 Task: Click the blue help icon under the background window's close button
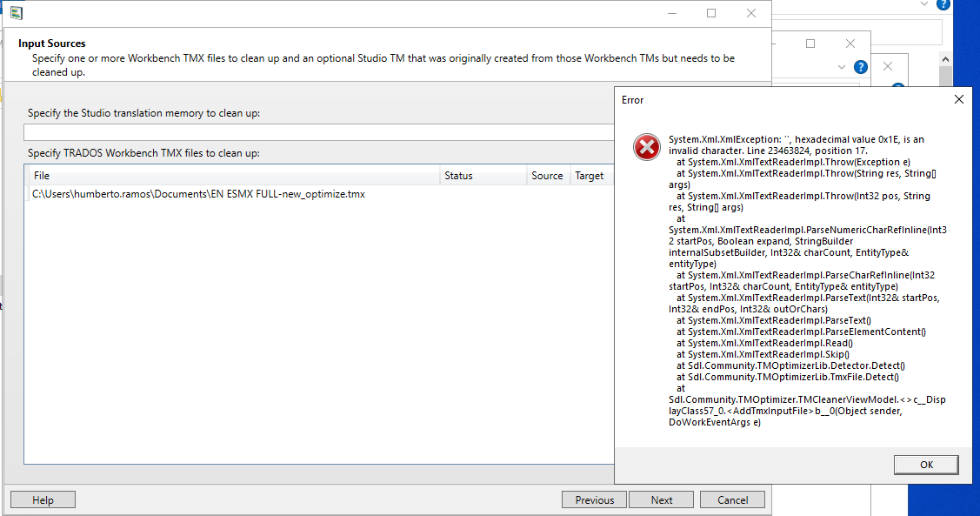click(860, 67)
